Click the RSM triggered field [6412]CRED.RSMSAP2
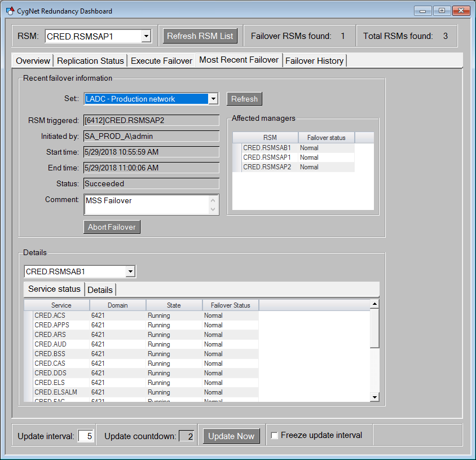The image size is (476, 460). pos(151,120)
